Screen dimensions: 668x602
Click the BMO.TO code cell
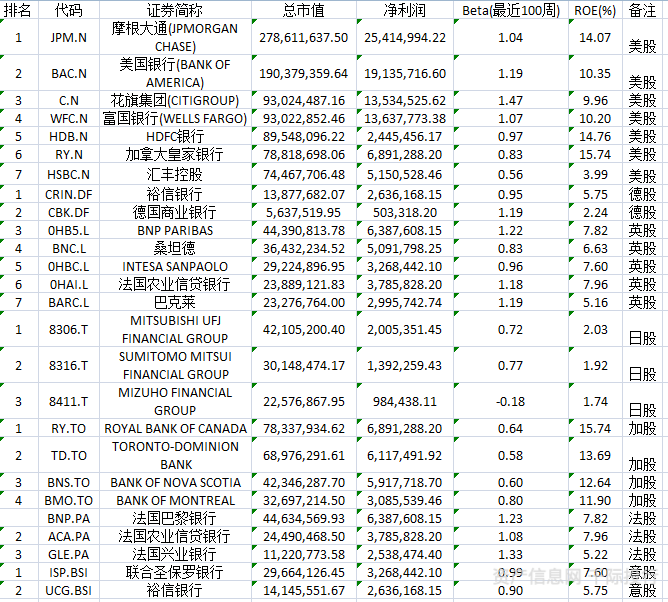pos(68,500)
